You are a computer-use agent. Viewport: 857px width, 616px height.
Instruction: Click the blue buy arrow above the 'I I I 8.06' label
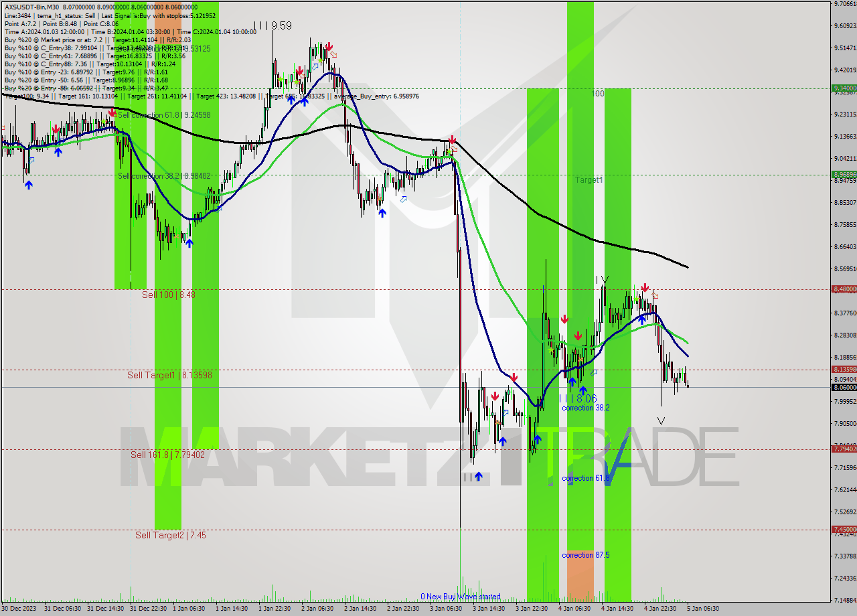click(x=583, y=390)
